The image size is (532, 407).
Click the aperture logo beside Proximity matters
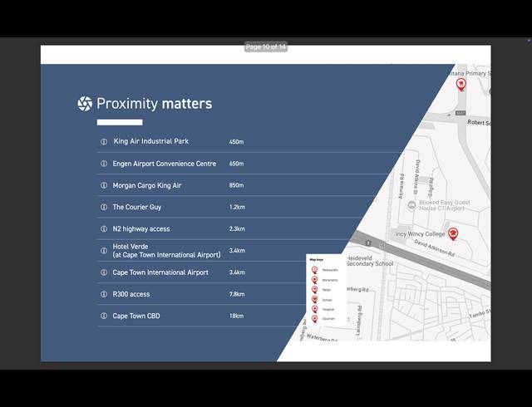85,104
